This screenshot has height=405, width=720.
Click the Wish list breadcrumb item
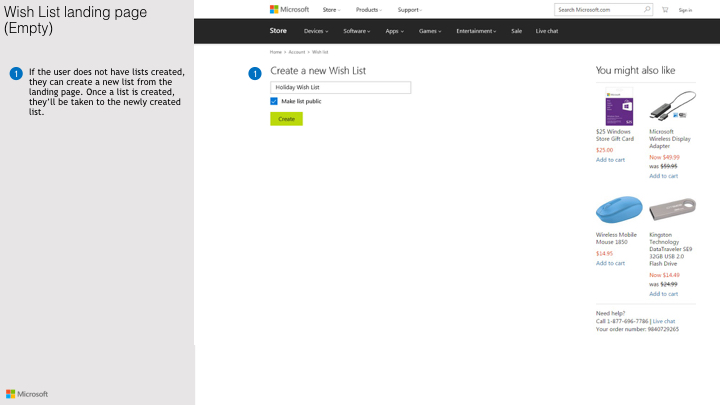click(x=320, y=52)
